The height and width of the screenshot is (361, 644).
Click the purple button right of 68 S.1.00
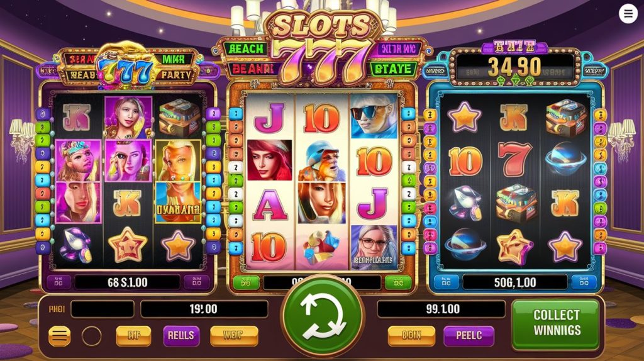coord(196,282)
